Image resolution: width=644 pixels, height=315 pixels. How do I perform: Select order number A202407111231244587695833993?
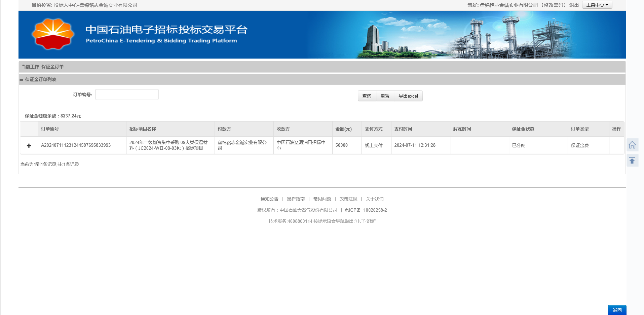coord(76,145)
